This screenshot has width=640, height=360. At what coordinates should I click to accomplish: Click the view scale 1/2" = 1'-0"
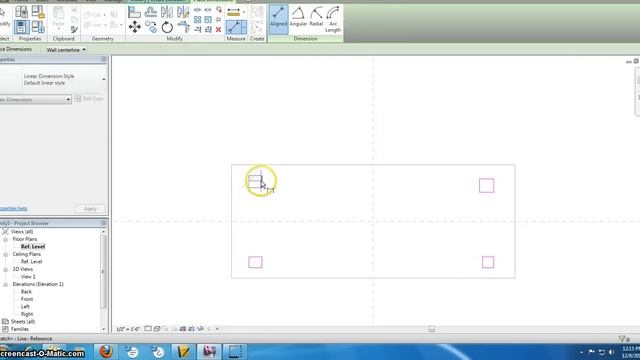(x=128, y=329)
